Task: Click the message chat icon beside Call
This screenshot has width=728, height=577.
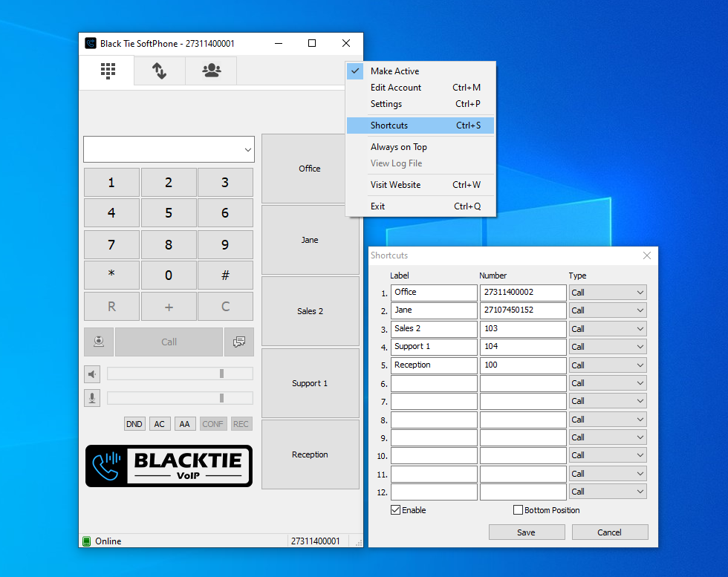Action: coord(239,342)
